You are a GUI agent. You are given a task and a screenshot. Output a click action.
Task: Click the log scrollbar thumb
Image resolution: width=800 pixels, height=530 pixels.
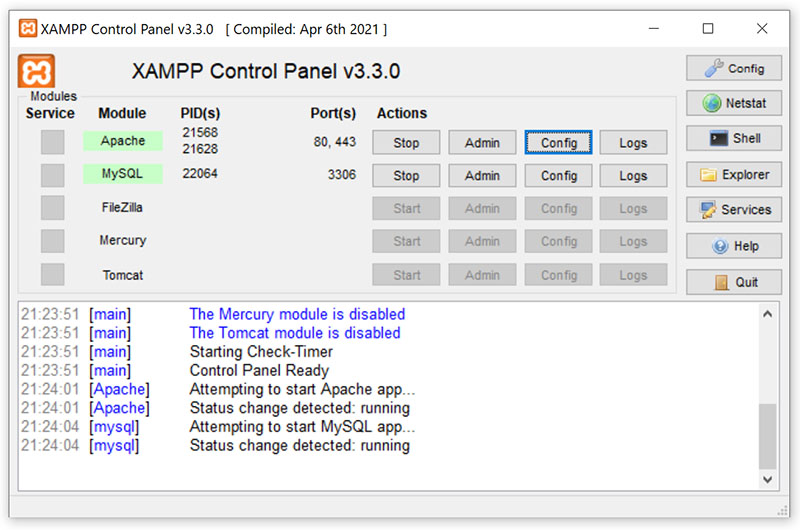[767, 436]
